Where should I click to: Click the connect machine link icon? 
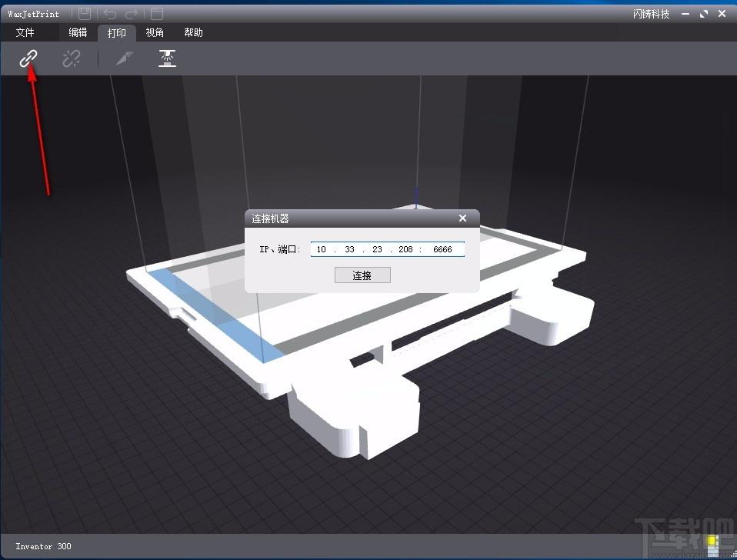click(28, 58)
